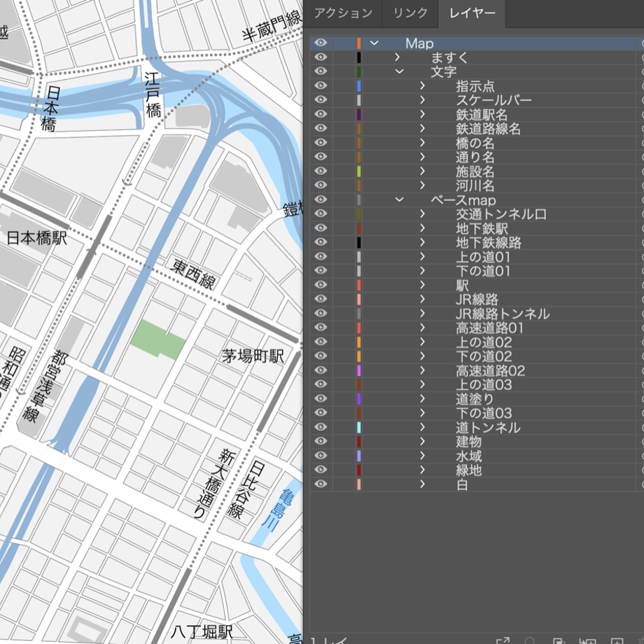The image size is (644, 644).
Task: Select the 下の道03 layer row
Action: [477, 413]
